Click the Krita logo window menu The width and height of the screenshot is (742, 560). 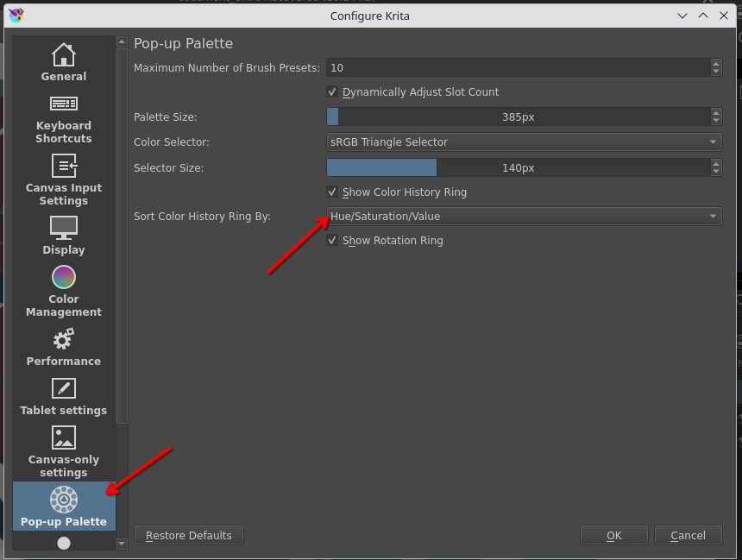pyautogui.click(x=16, y=15)
